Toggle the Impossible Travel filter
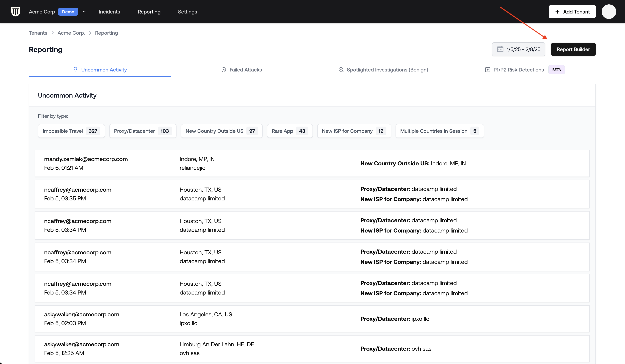The height and width of the screenshot is (364, 625). click(x=71, y=131)
